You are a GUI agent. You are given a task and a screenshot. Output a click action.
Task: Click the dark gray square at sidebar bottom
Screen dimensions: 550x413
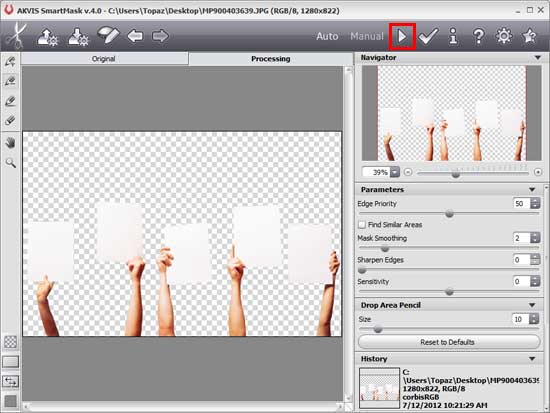10,401
